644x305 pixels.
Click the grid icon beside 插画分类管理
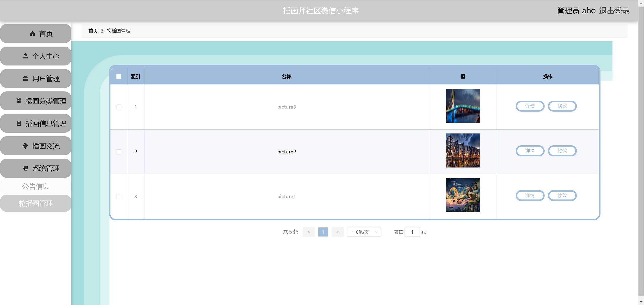(19, 101)
